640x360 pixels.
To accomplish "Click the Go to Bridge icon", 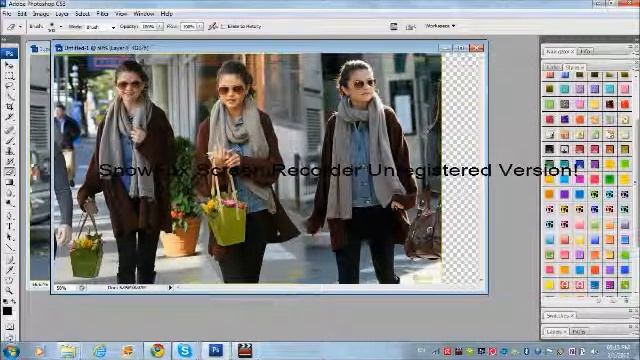I will point(411,27).
